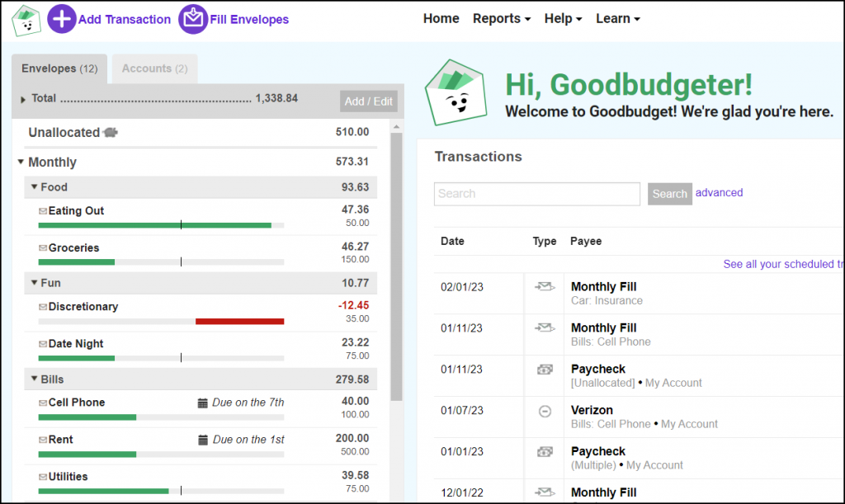Click fill icon for 01/11/23 Monthly Fill

pyautogui.click(x=545, y=327)
